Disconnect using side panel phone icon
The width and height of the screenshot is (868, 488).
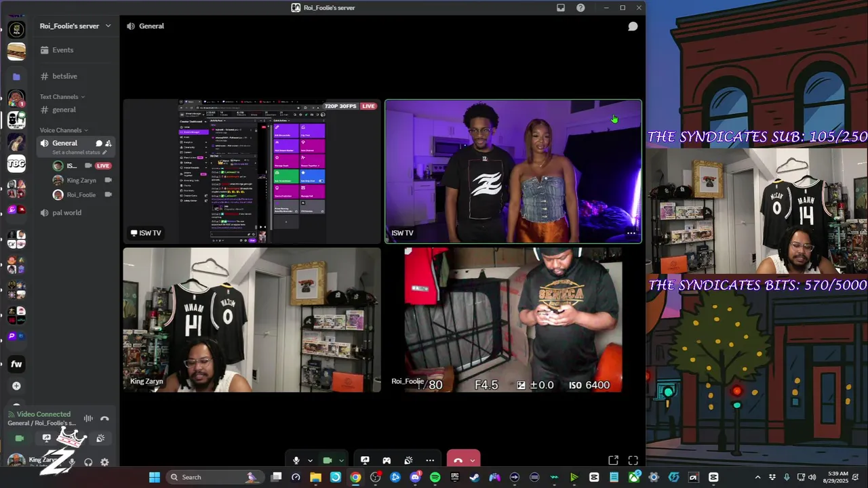[x=104, y=419]
